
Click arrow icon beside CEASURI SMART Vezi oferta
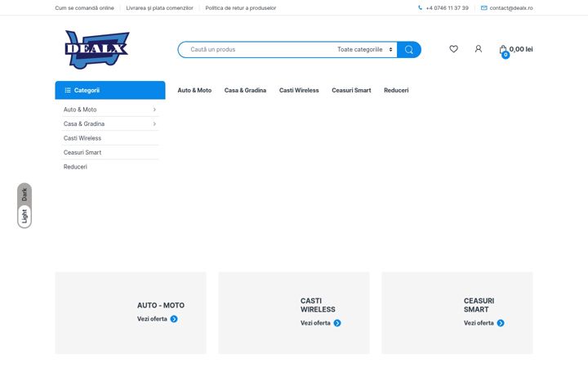(x=501, y=323)
